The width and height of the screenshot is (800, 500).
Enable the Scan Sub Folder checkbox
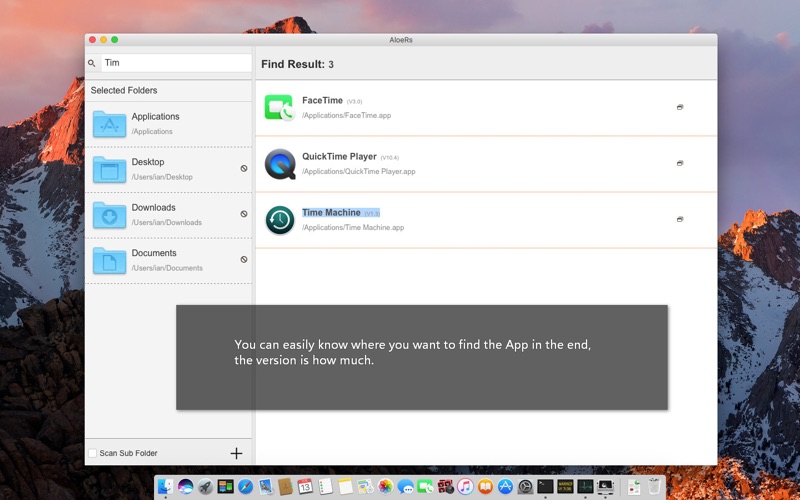[92, 453]
